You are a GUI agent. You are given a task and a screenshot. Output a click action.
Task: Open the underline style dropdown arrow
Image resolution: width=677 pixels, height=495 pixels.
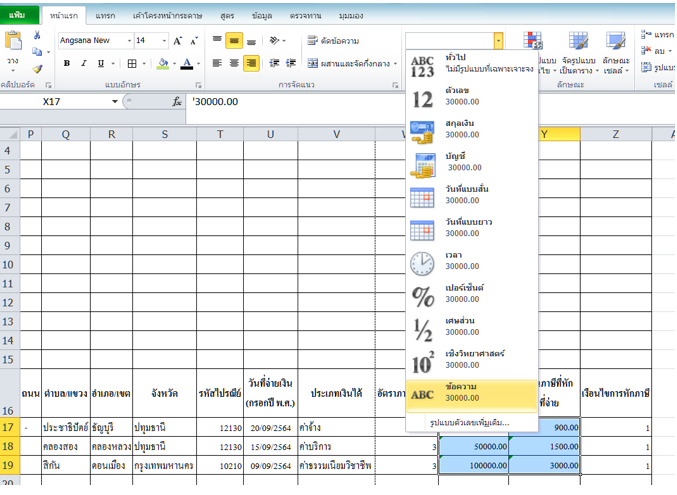(x=113, y=63)
